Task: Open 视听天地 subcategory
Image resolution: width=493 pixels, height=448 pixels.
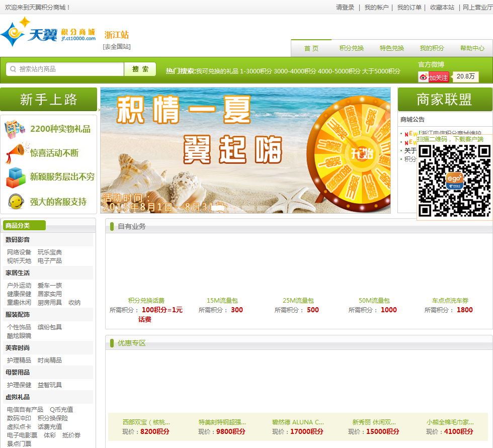Action: pos(19,261)
